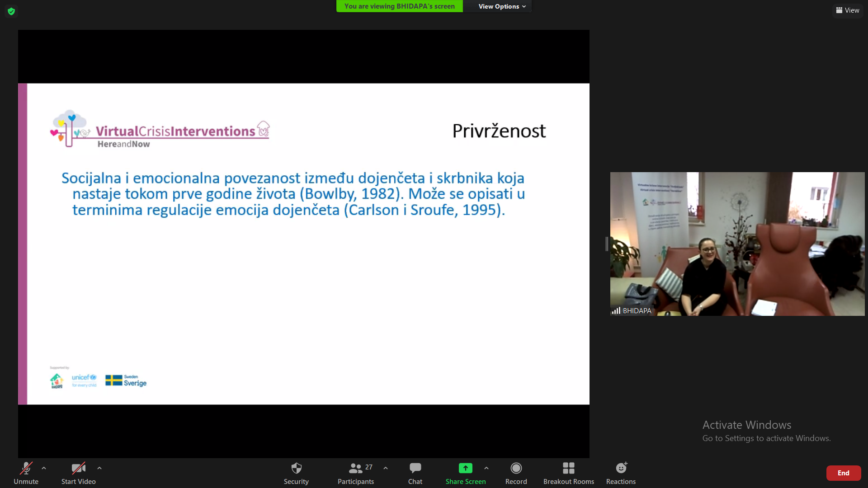The image size is (868, 488).
Task: Open the View layout menu
Action: (848, 10)
